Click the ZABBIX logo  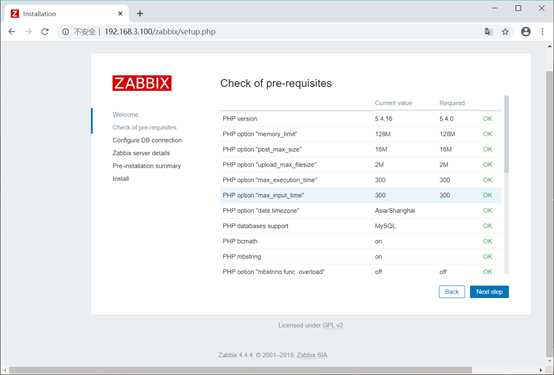point(142,83)
